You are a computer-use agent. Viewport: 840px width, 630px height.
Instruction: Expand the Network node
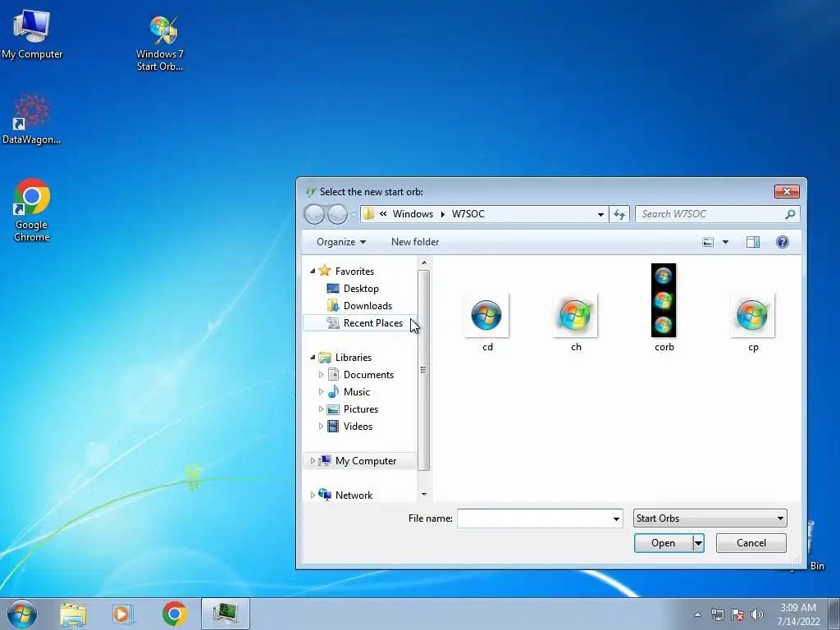313,495
